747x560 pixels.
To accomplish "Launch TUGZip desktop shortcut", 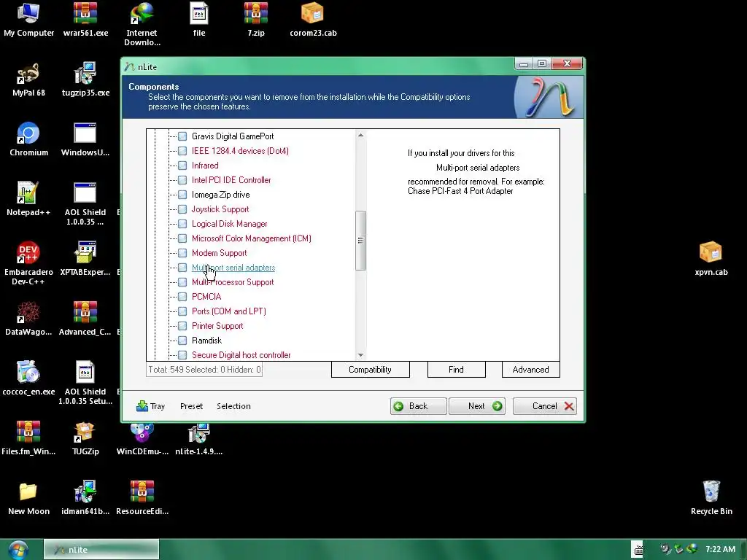I will [x=86, y=438].
